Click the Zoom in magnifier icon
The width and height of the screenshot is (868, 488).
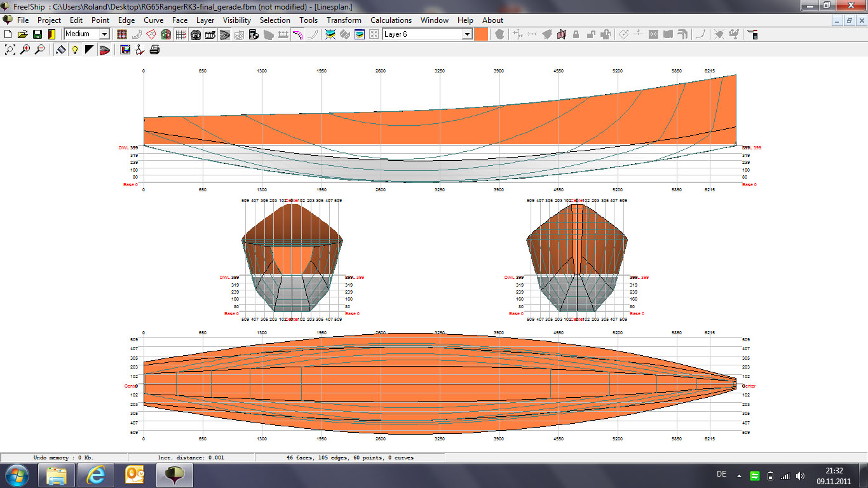click(x=25, y=50)
